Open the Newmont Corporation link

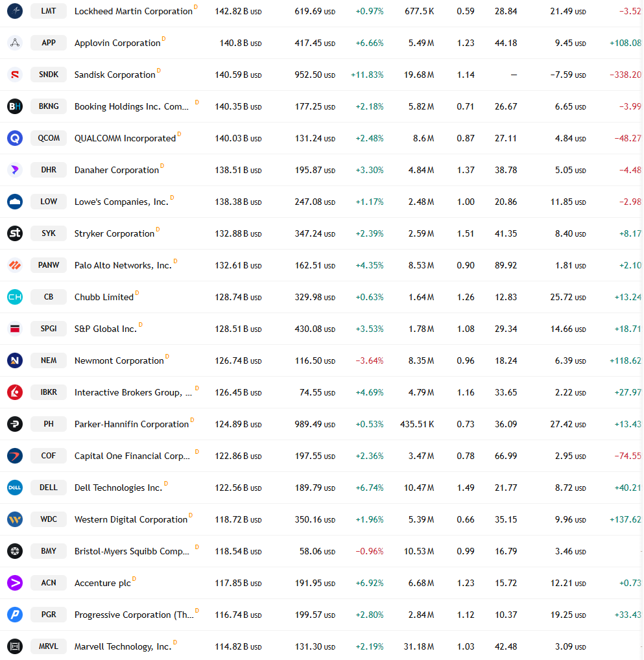119,360
